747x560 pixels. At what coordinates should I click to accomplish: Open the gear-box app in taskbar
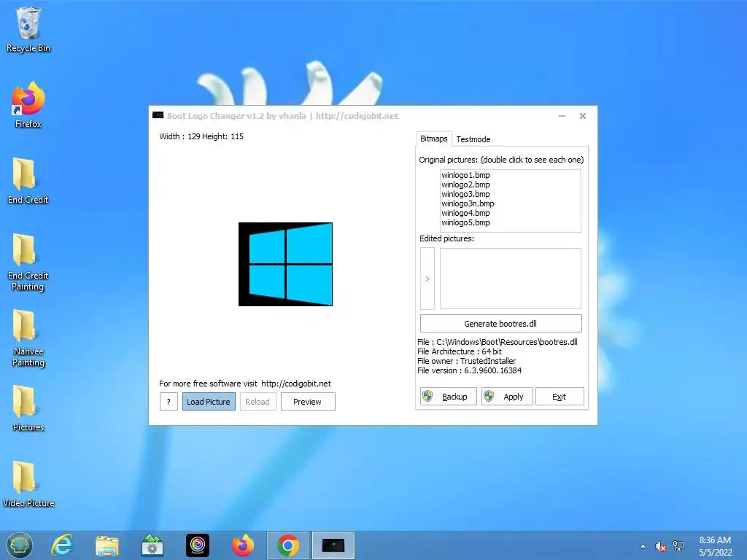point(152,545)
